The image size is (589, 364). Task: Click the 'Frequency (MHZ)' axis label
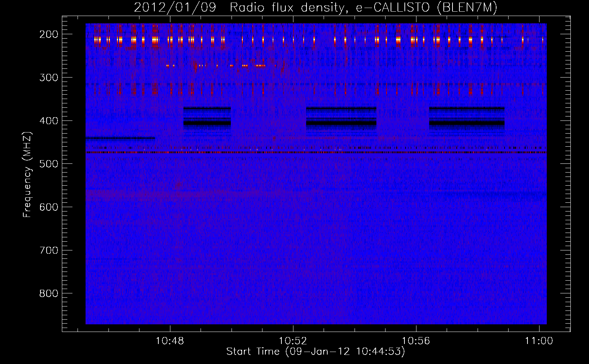[x=28, y=175]
